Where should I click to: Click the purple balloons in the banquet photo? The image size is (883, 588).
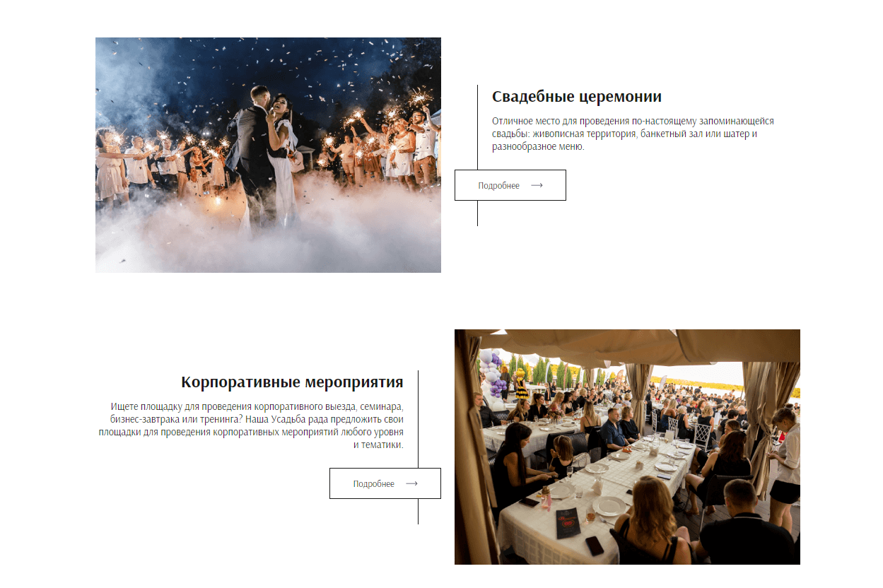pyautogui.click(x=494, y=378)
